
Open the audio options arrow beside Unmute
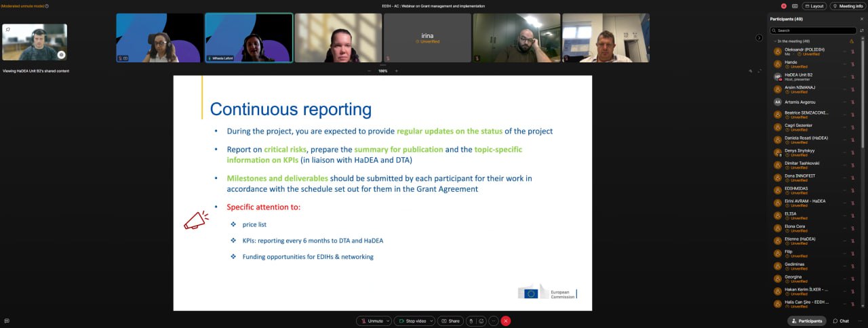(x=389, y=321)
